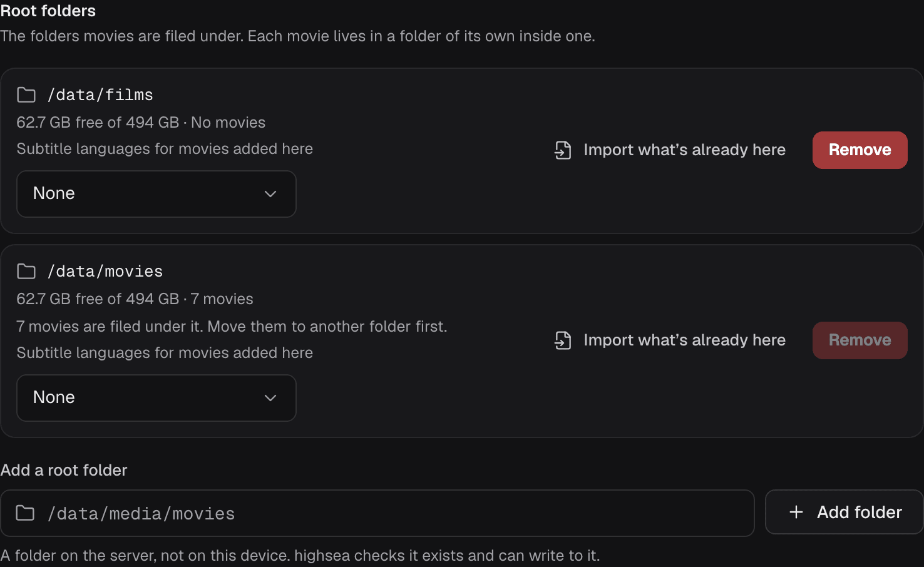The width and height of the screenshot is (924, 567).
Task: Click the plus icon on Add folder
Action: 796,512
